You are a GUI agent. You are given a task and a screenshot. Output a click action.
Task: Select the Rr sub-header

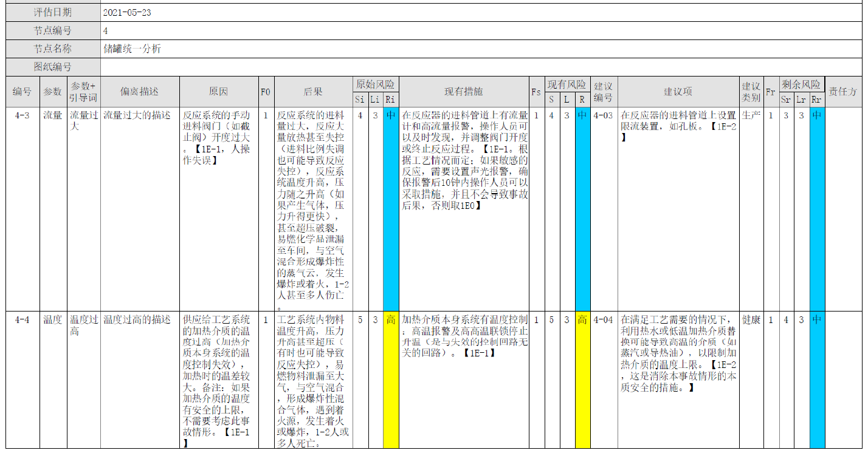817,100
